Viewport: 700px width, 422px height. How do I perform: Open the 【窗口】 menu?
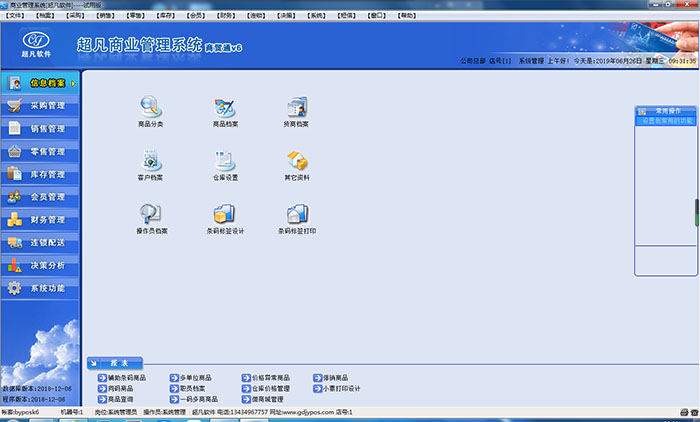tap(377, 16)
